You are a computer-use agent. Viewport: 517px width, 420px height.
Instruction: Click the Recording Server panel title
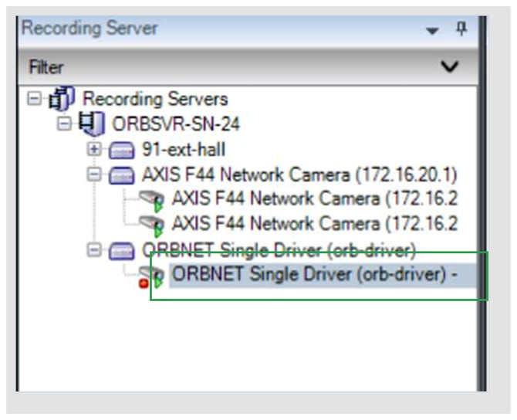coord(90,29)
